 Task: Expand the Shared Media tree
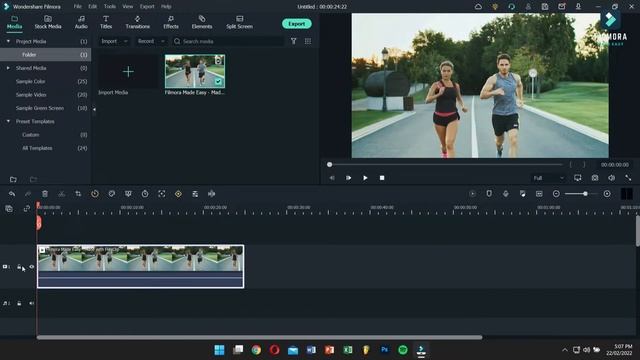(x=8, y=68)
